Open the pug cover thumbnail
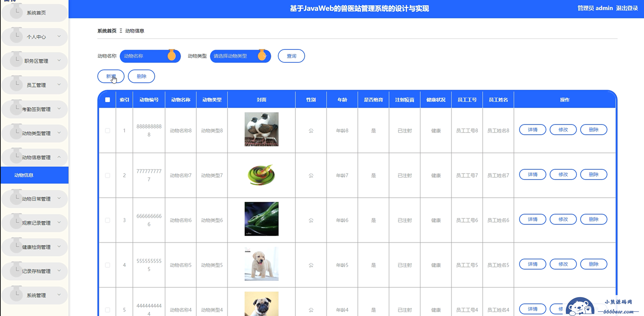The image size is (644, 316). pyautogui.click(x=261, y=304)
